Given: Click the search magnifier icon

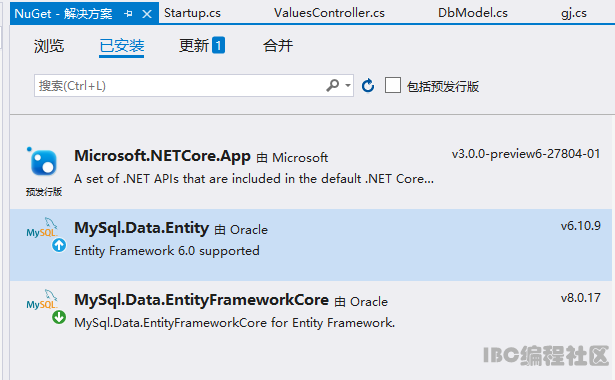Looking at the screenshot, I should 333,85.
